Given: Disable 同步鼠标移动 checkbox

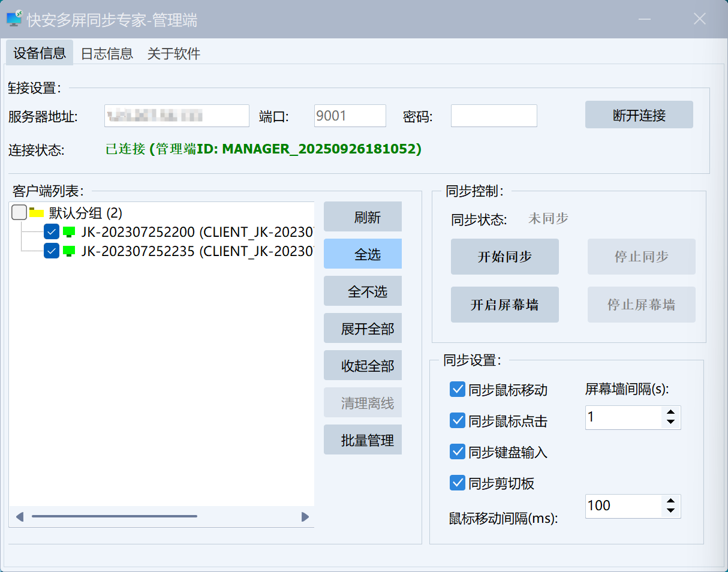Looking at the screenshot, I should pos(458,390).
